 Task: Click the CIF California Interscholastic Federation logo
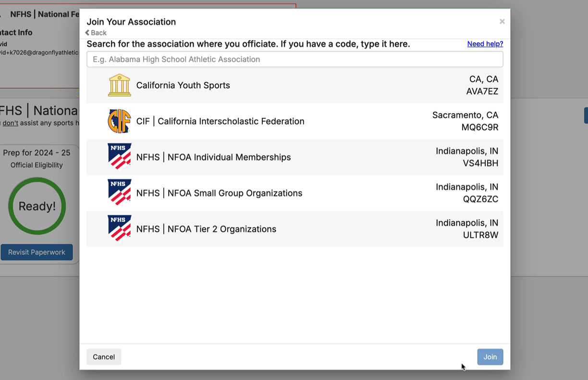pos(119,121)
